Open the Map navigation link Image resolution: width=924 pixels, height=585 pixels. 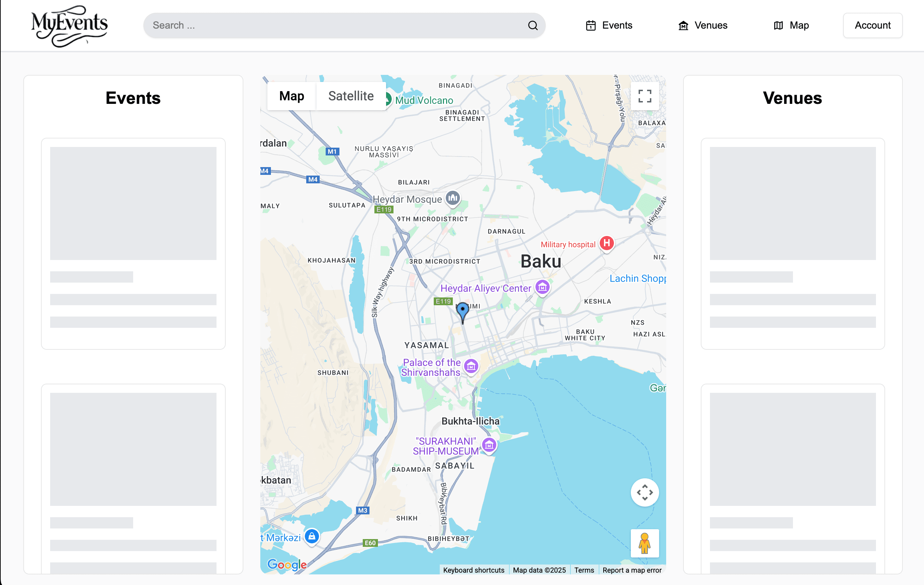(x=791, y=25)
